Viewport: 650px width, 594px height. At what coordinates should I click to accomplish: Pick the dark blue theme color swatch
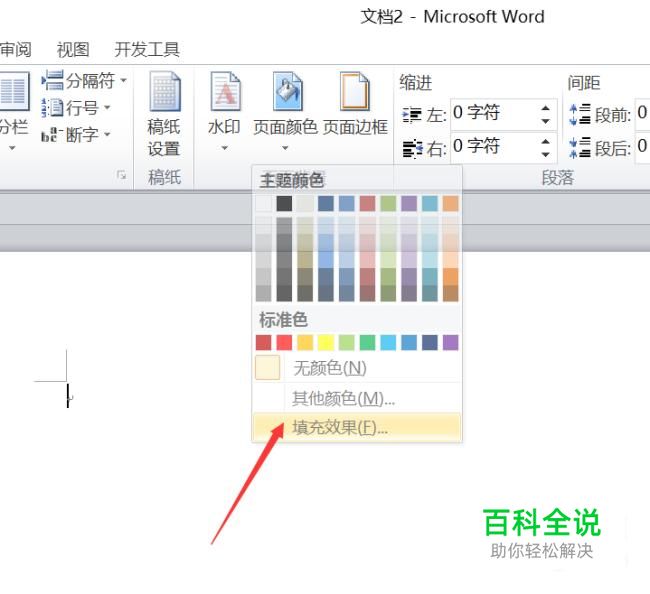(x=326, y=204)
